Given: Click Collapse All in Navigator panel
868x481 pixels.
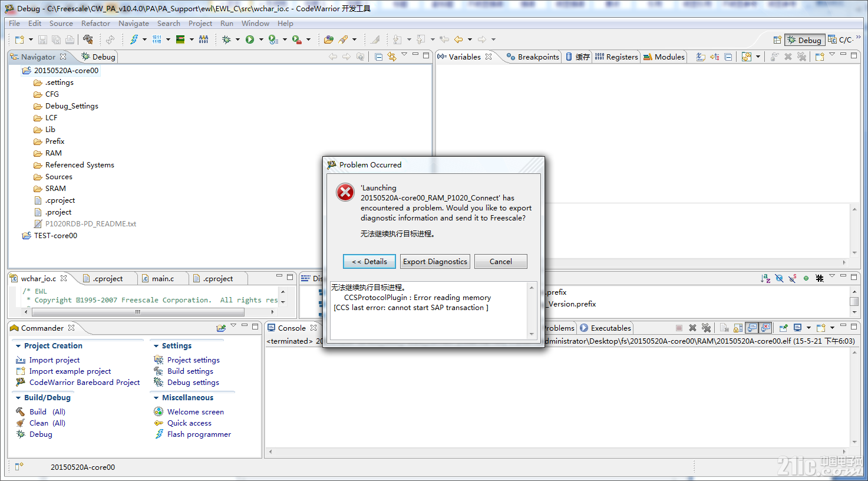Looking at the screenshot, I should pos(378,57).
